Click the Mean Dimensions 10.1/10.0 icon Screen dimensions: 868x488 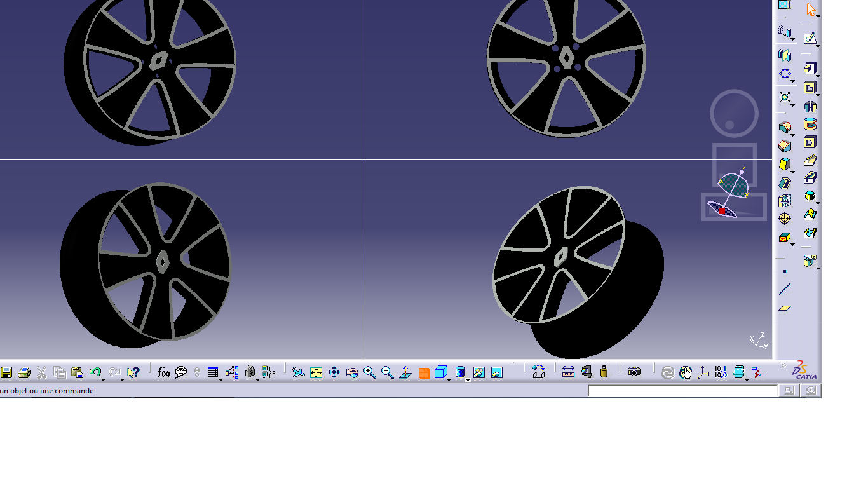click(721, 372)
